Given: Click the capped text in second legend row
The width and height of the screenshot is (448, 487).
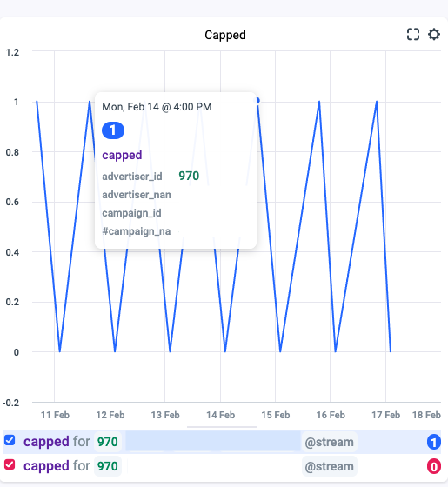Looking at the screenshot, I should pos(46,465).
